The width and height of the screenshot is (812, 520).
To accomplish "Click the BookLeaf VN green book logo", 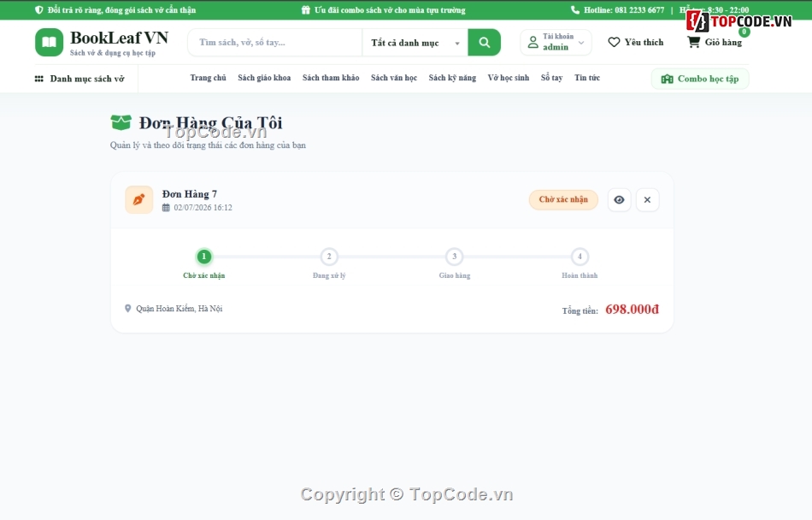I will [50, 42].
